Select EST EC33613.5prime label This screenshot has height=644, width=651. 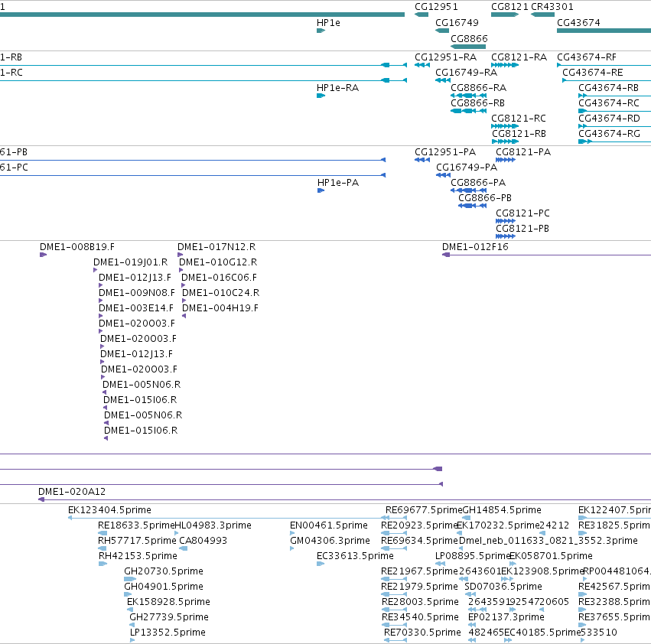coord(355,556)
